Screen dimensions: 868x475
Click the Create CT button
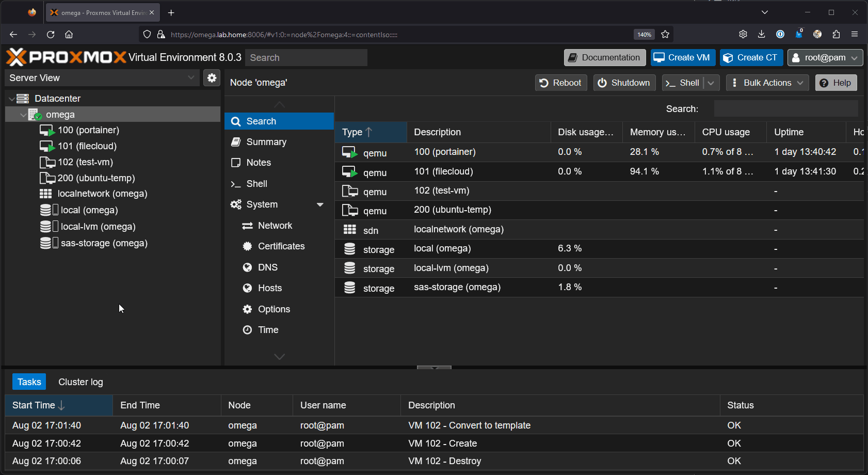tap(751, 57)
